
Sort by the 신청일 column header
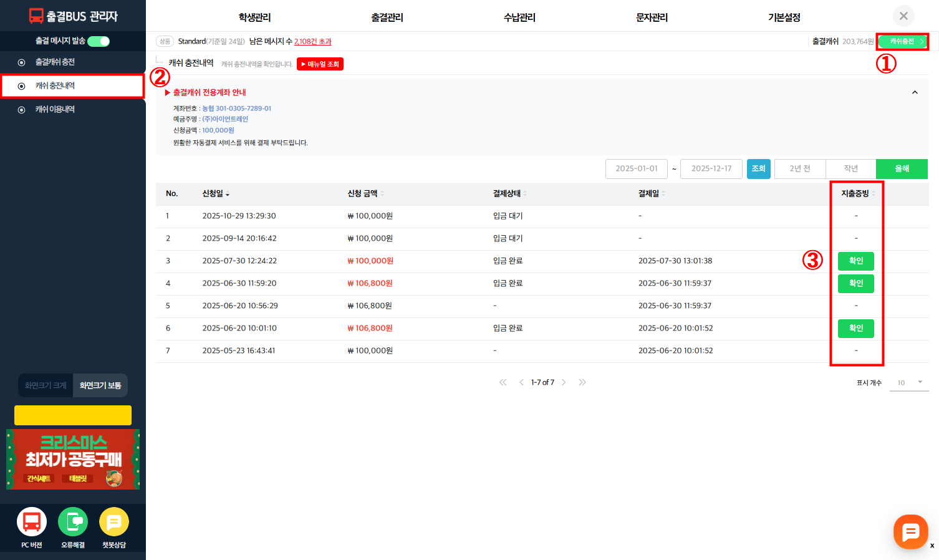point(216,194)
